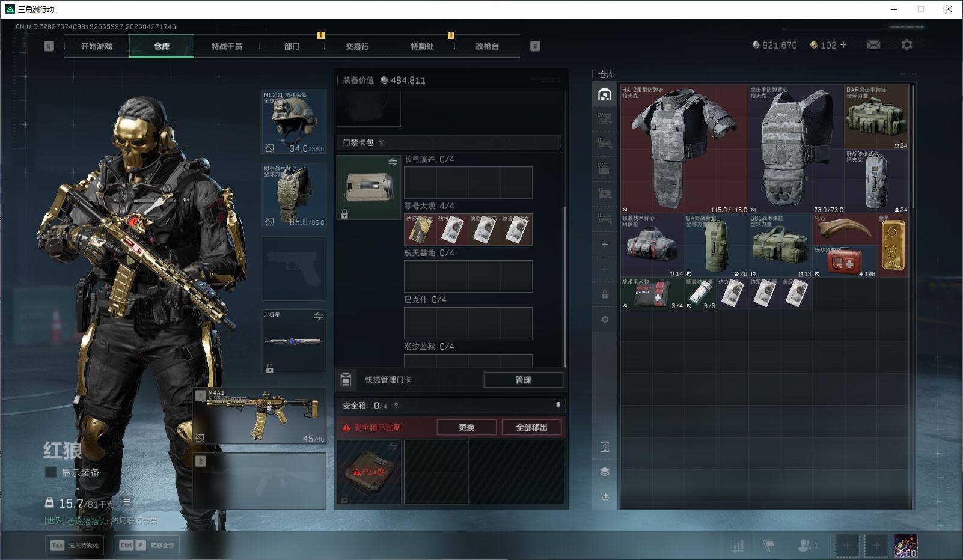This screenshot has height=560, width=963.
Task: Select the HA-2 heavy body armor
Action: (685, 149)
